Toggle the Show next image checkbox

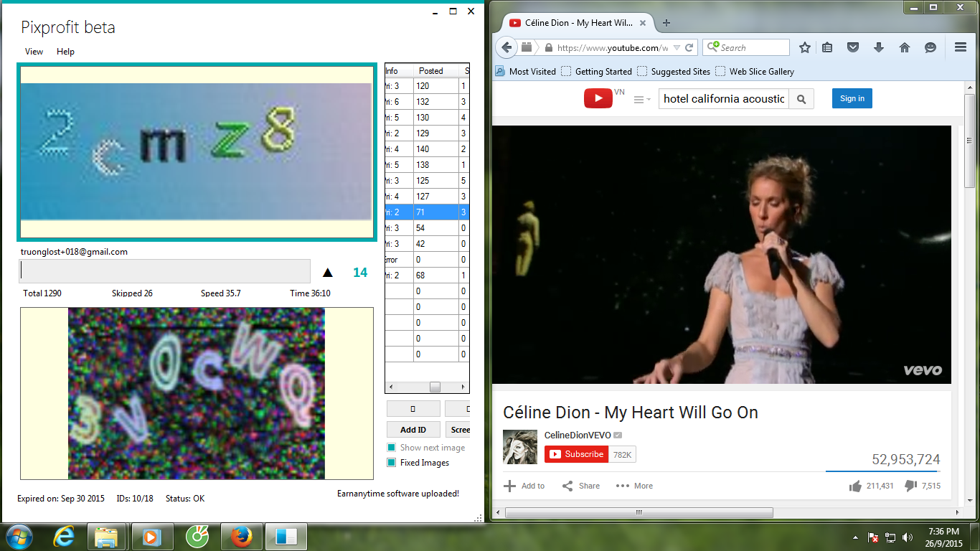point(391,448)
